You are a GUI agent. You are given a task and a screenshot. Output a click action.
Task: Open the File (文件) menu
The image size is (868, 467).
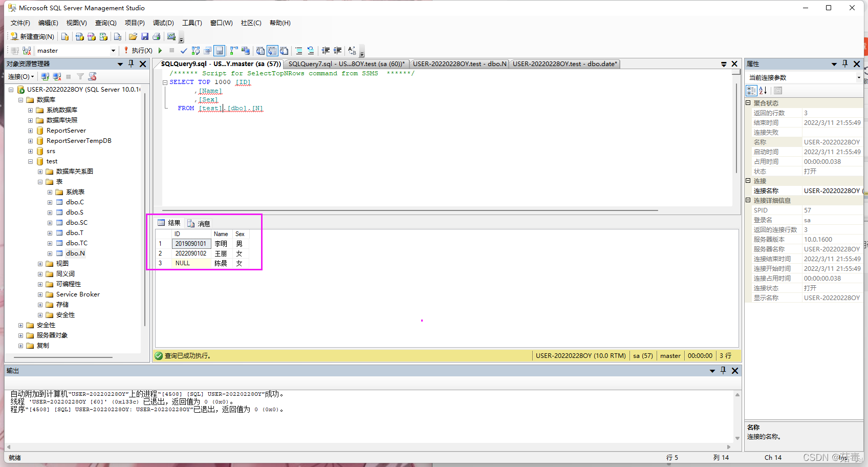20,23
